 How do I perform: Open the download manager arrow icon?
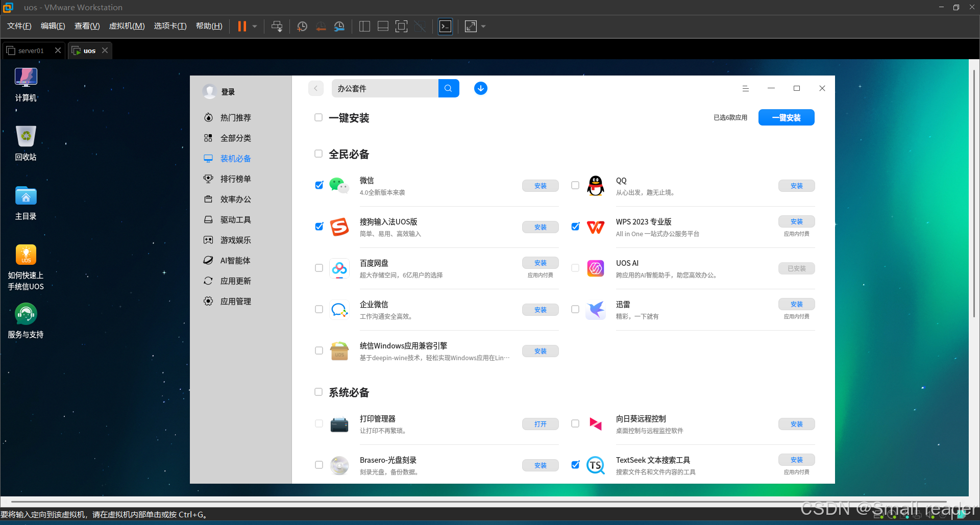(481, 88)
